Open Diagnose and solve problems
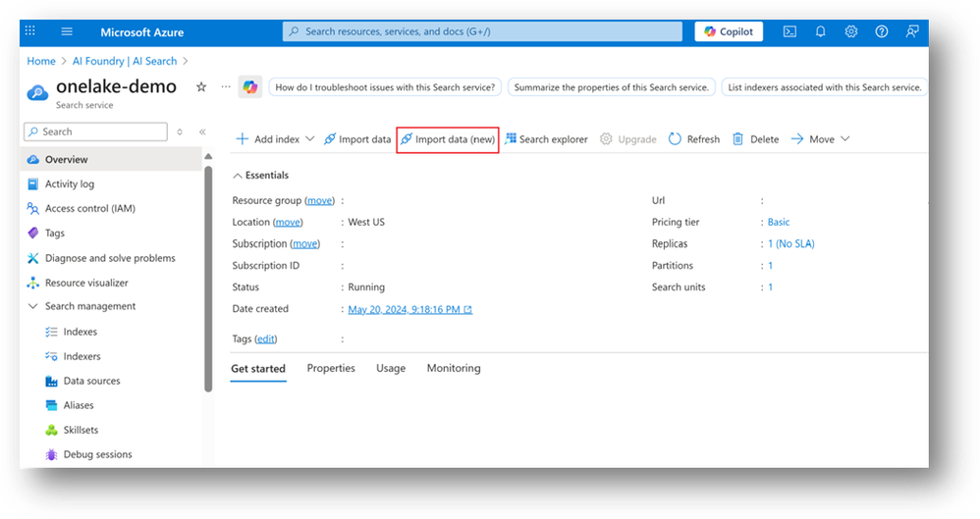 111,258
